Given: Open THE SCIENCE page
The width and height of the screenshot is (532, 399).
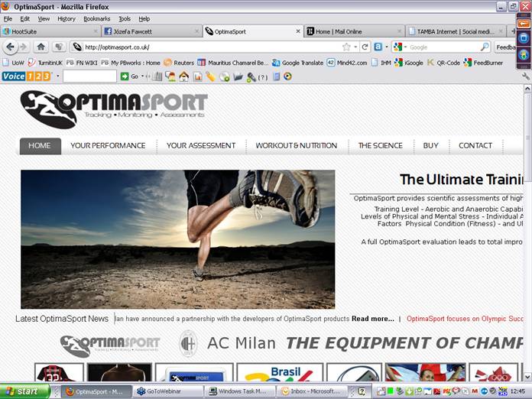Looking at the screenshot, I should 381,146.
